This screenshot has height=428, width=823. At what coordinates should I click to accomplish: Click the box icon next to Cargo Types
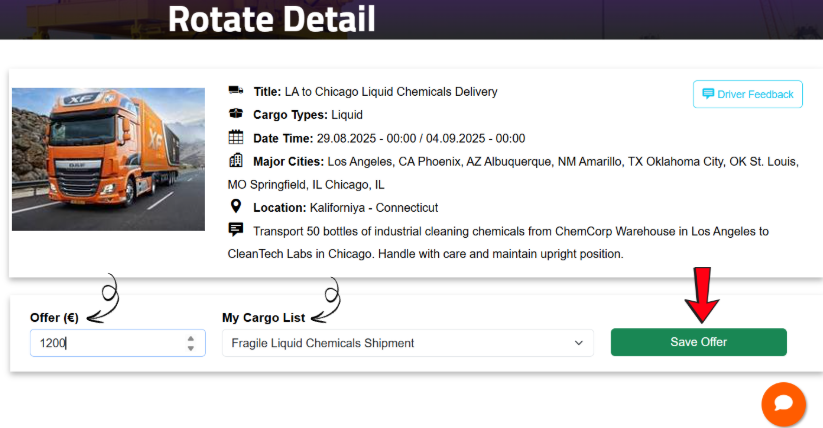point(236,114)
